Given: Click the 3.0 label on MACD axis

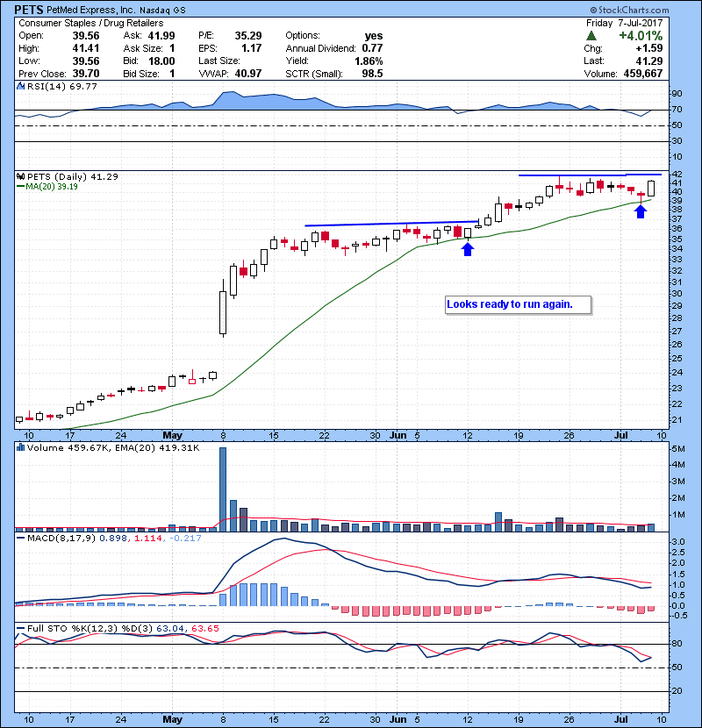Looking at the screenshot, I should (677, 542).
